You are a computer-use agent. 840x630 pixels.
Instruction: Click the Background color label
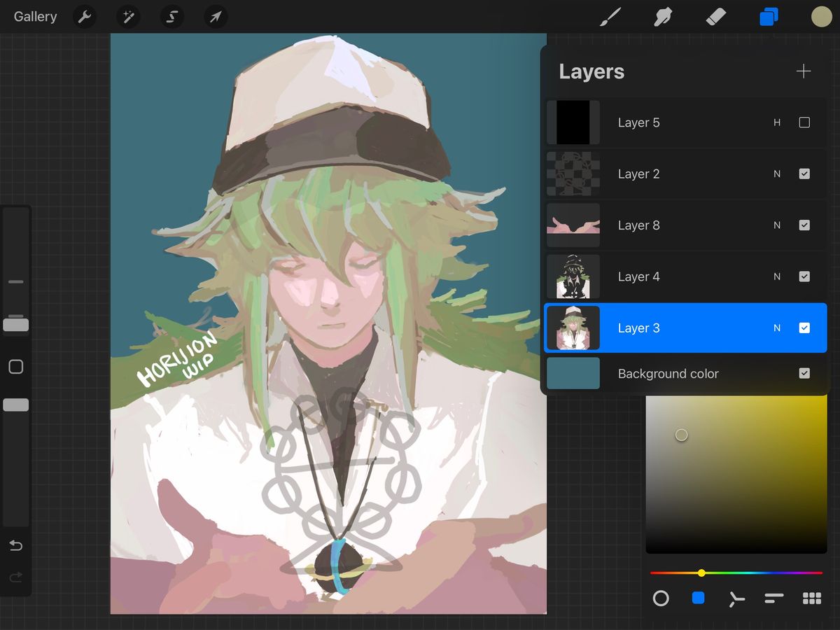[668, 374]
